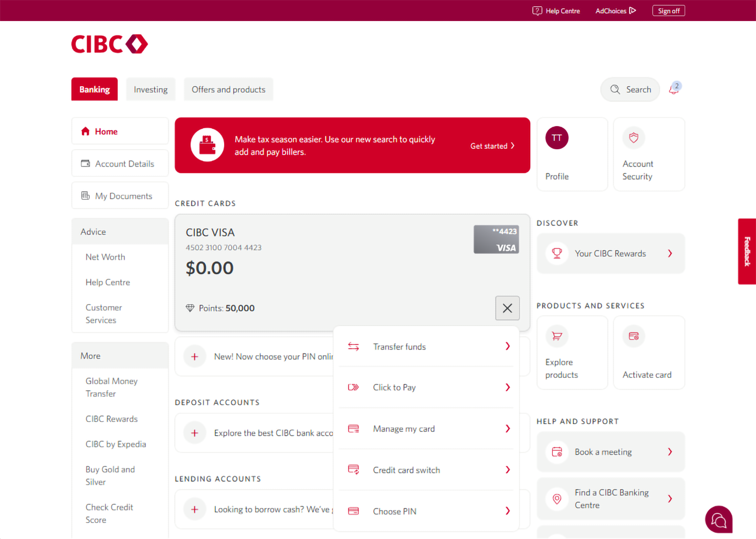Image resolution: width=756 pixels, height=539 pixels.
Task: Open My Documents in sidebar
Action: (120, 195)
